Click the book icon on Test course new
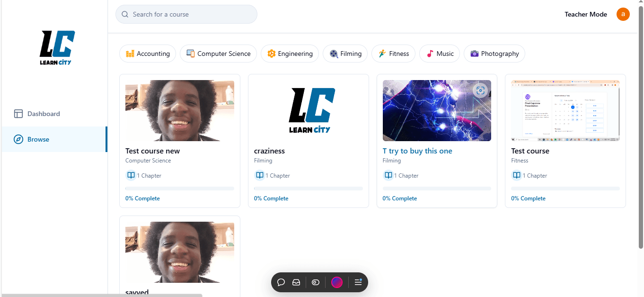 [x=131, y=175]
